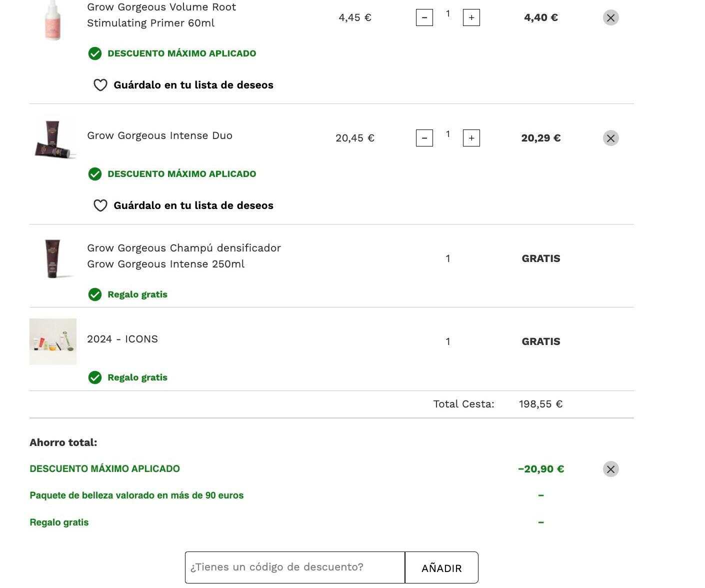The width and height of the screenshot is (705, 588).
Task: Open Volume Root Stimulating Primer product image
Action: [x=53, y=20]
